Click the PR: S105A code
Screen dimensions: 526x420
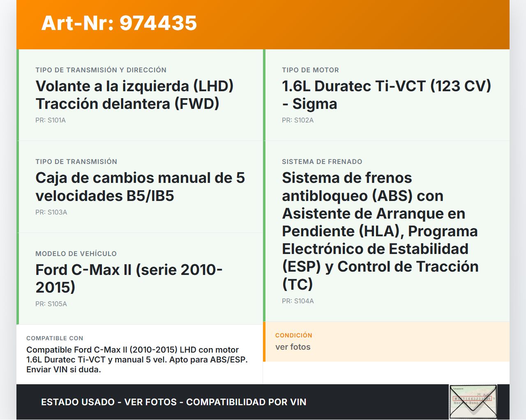(x=51, y=304)
